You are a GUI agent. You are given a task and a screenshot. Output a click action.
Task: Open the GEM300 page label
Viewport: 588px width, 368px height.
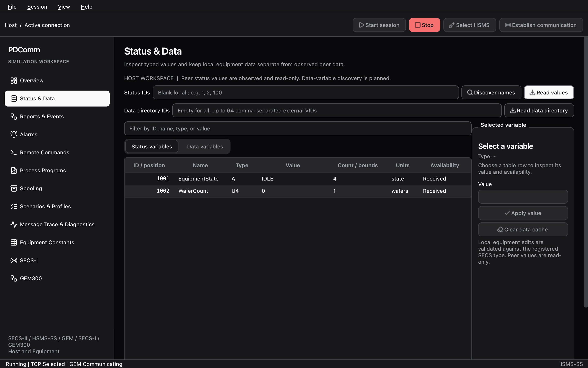[x=31, y=279]
